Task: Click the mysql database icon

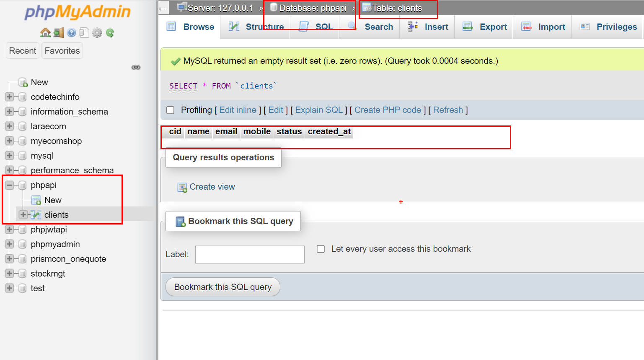Action: pos(23,156)
